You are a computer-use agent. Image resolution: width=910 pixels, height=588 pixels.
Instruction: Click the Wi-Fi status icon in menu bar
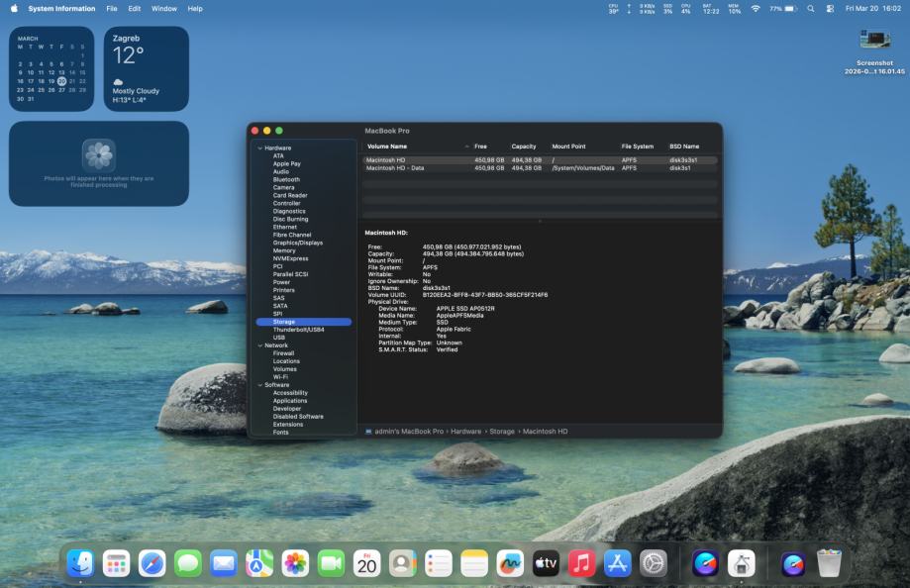pyautogui.click(x=756, y=8)
